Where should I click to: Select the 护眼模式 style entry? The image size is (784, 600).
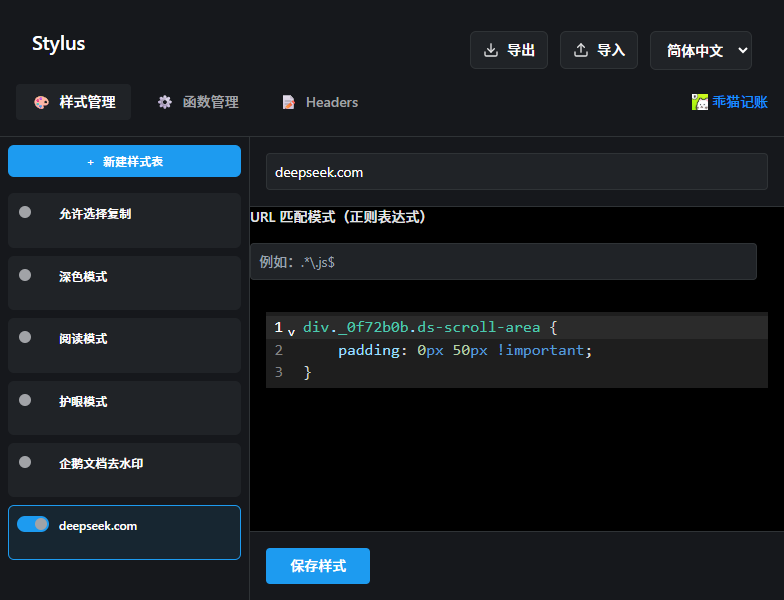124,408
